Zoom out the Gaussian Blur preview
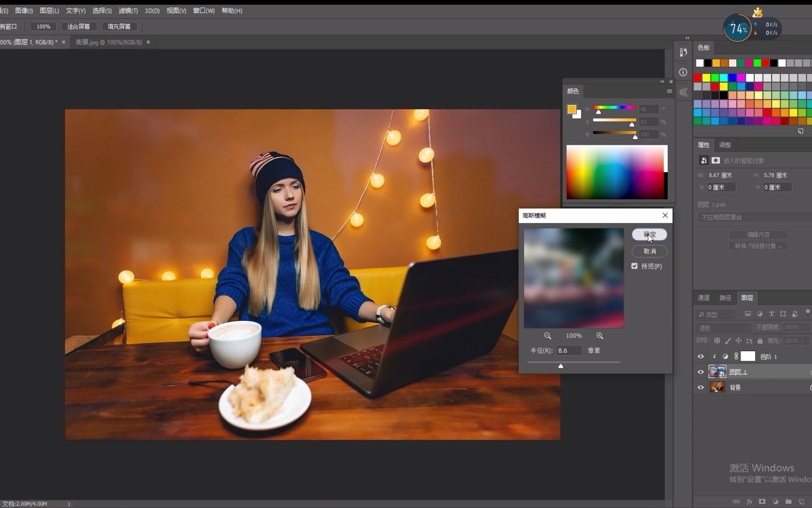 pos(547,336)
